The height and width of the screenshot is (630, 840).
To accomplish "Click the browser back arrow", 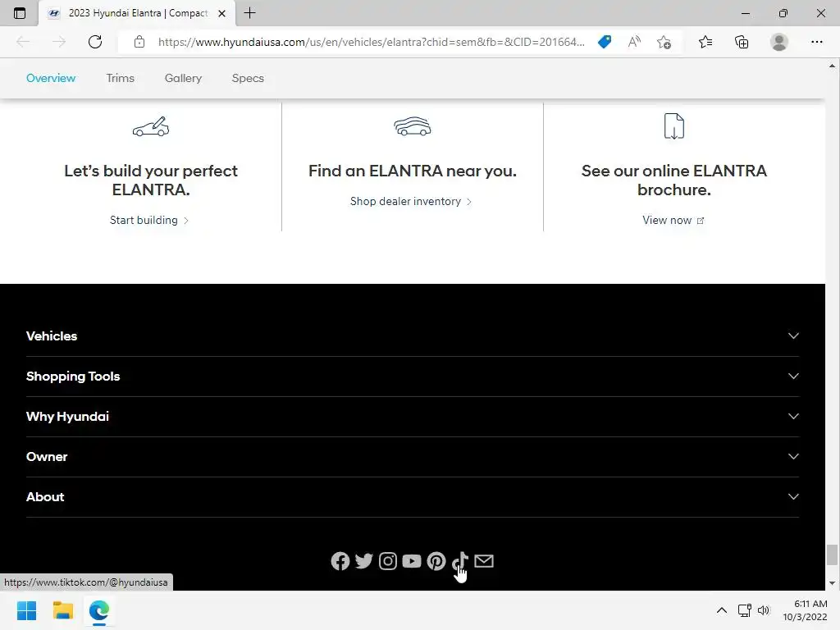I will coord(23,42).
